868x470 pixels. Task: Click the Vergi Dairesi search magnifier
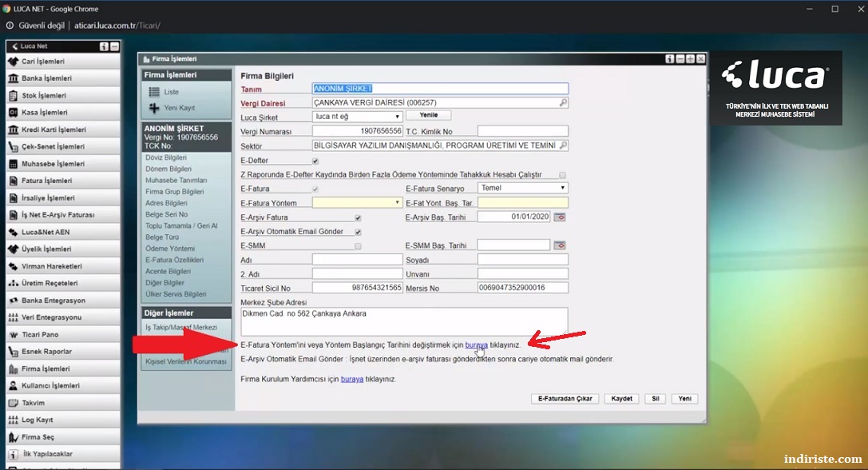[563, 102]
